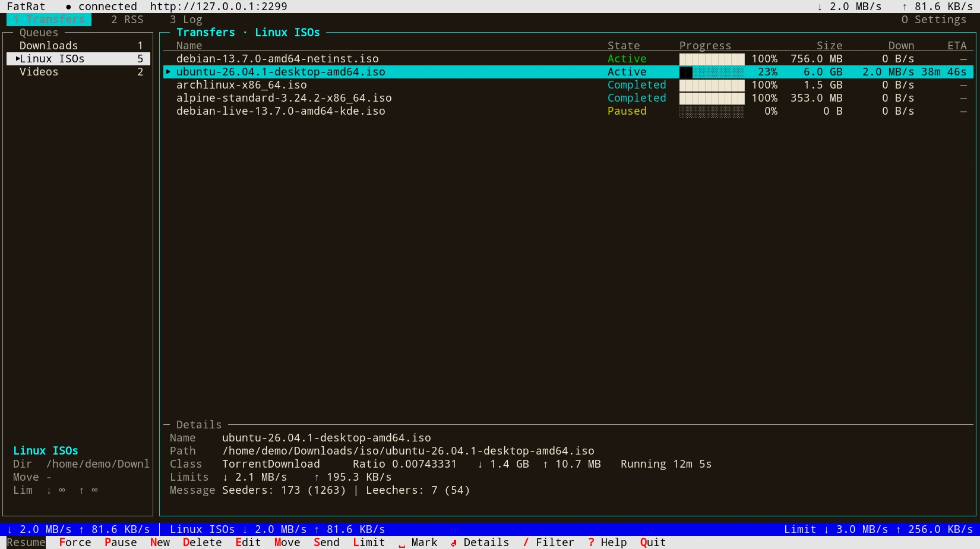Click the Running 12m 5s value
Screen dimensions: 980x549
click(666, 464)
